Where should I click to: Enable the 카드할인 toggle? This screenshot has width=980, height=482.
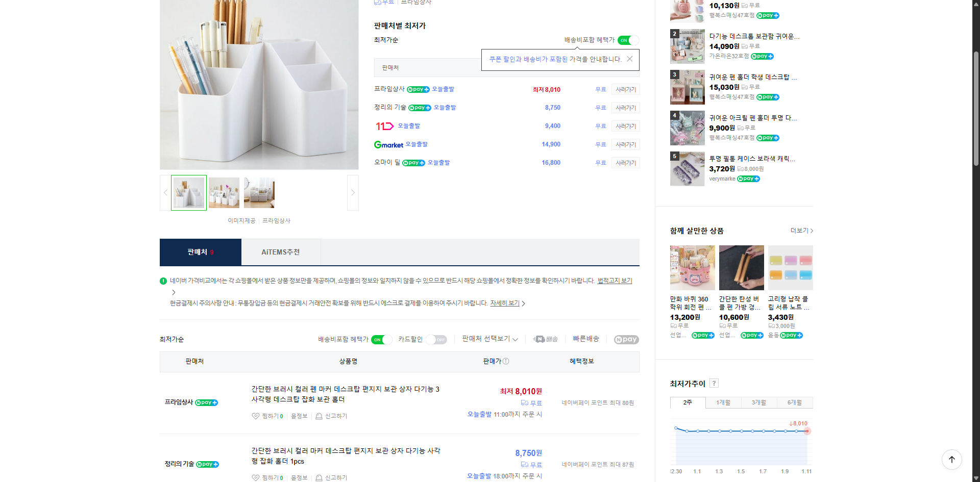436,339
